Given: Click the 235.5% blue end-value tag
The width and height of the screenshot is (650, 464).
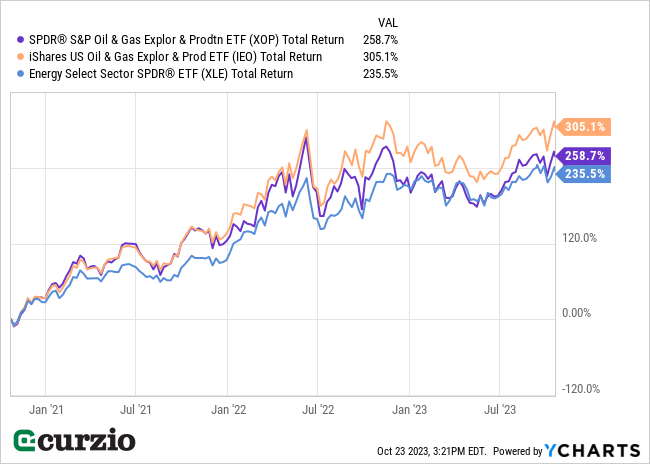Looking at the screenshot, I should (586, 172).
